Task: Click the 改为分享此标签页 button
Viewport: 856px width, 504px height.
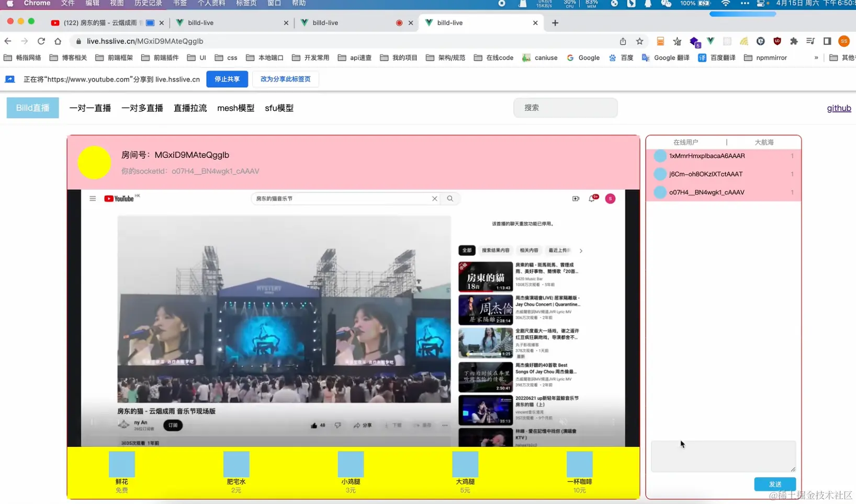Action: (286, 79)
